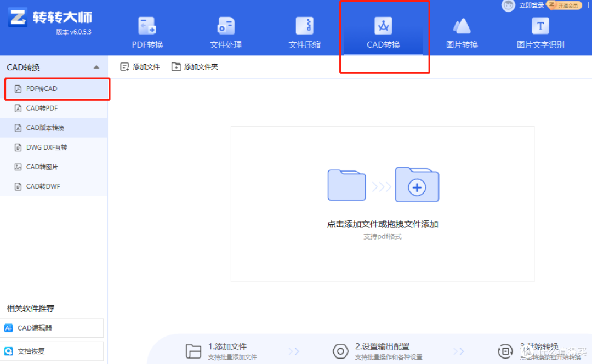Choose CAD版本转换 in the sidebar
The height and width of the screenshot is (364, 592).
tap(54, 128)
